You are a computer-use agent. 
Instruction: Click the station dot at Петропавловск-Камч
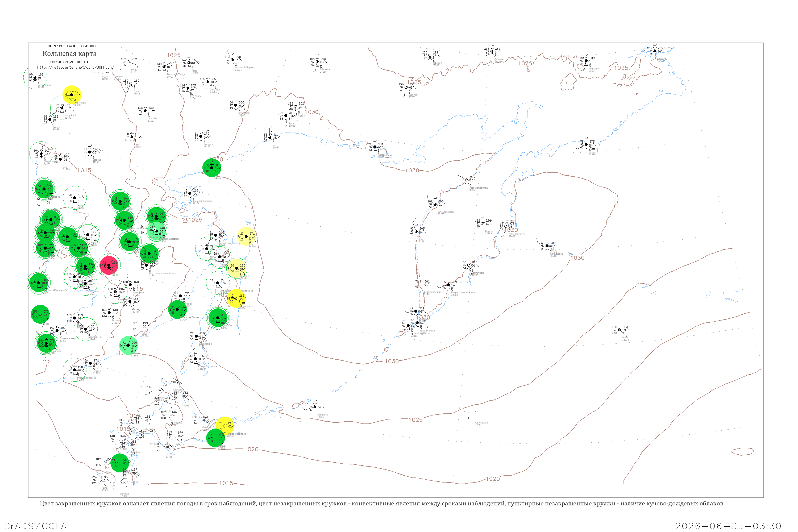pos(448,285)
